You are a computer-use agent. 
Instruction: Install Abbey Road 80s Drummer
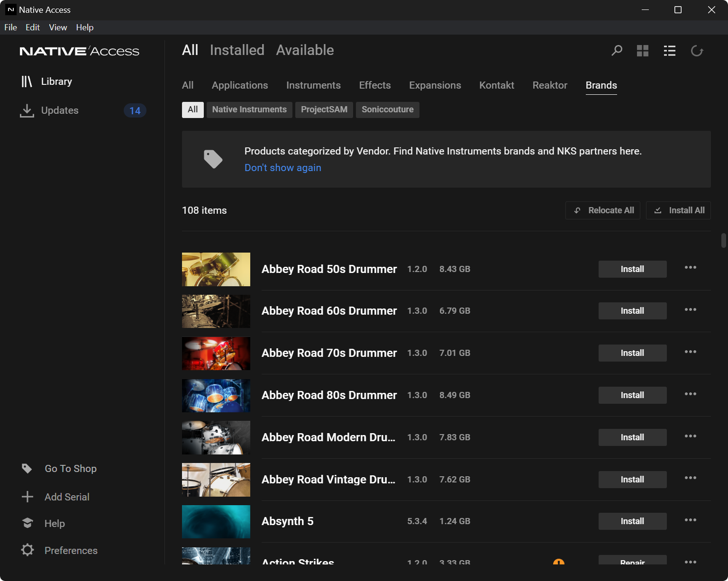(x=633, y=395)
